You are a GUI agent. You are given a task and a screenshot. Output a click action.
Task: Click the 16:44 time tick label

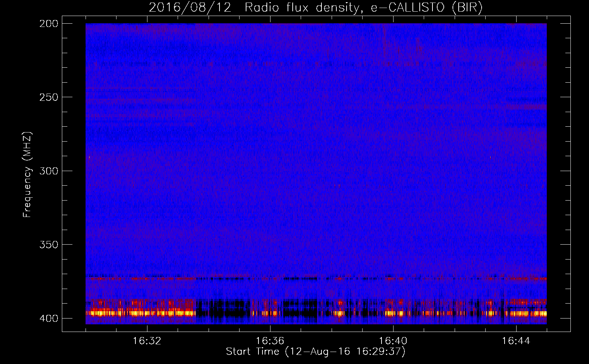pyautogui.click(x=516, y=341)
